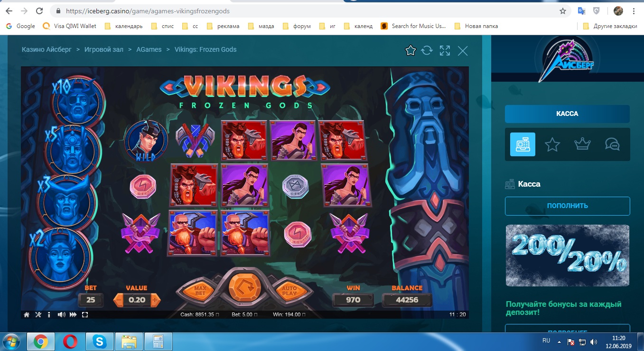Reload the game with the refresh icon
Viewport: 644px width, 351px height.
click(x=427, y=50)
